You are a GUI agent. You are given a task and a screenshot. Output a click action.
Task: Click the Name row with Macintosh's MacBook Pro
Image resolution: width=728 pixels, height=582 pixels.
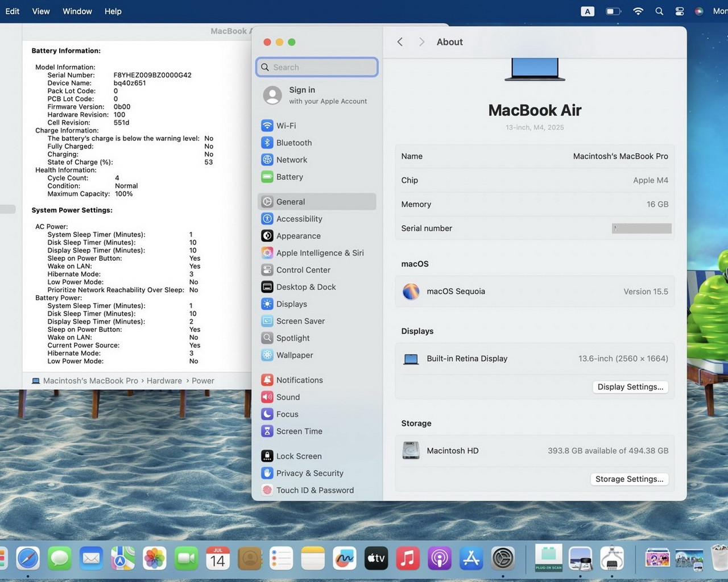pyautogui.click(x=535, y=156)
